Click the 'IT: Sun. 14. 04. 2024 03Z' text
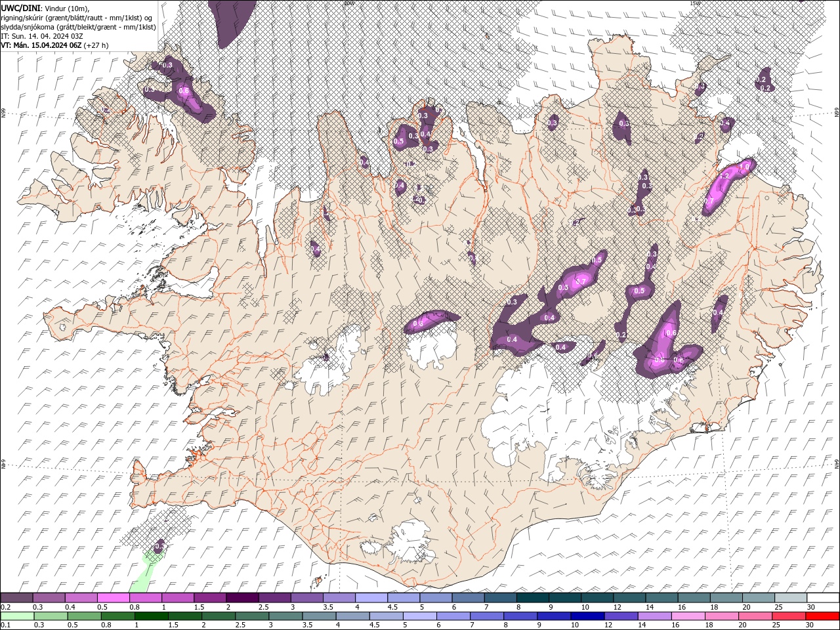The width and height of the screenshot is (840, 630). pos(41,36)
